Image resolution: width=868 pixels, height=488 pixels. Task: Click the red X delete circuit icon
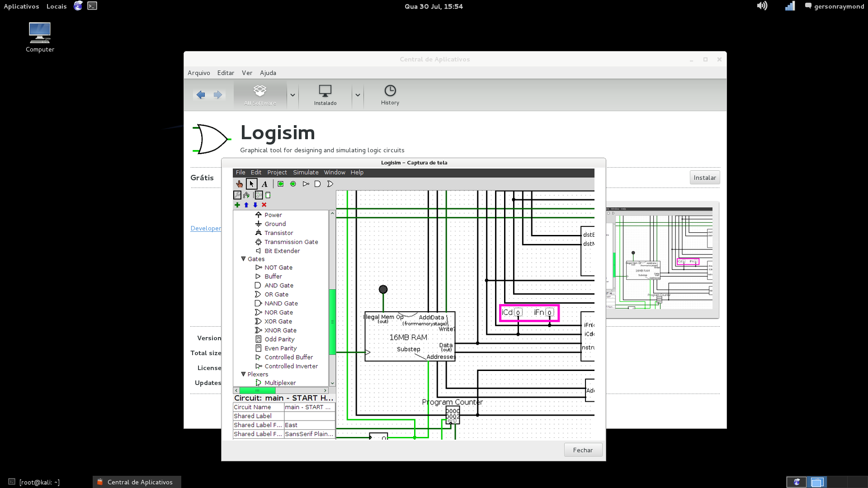(x=264, y=205)
